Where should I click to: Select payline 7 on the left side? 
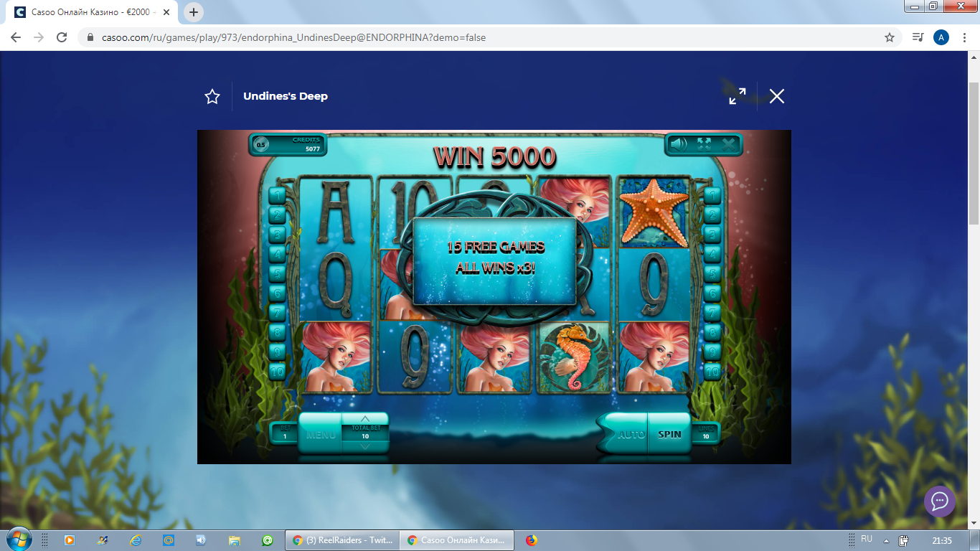277,313
